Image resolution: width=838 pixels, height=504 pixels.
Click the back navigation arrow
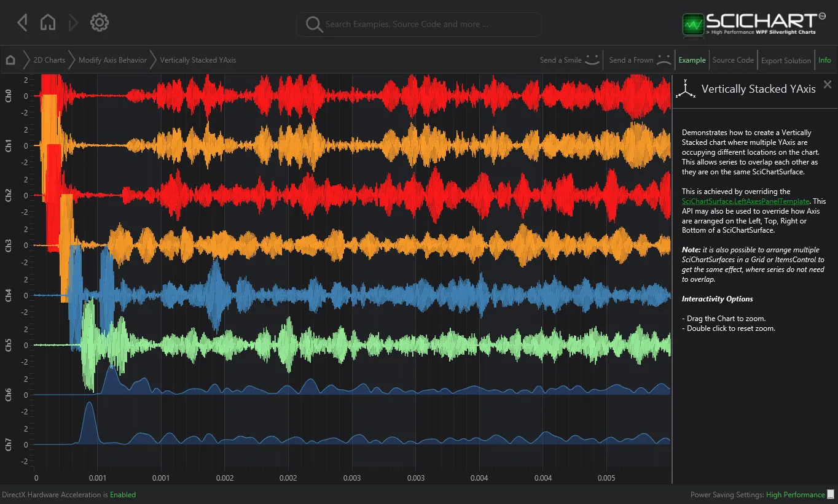tap(23, 23)
